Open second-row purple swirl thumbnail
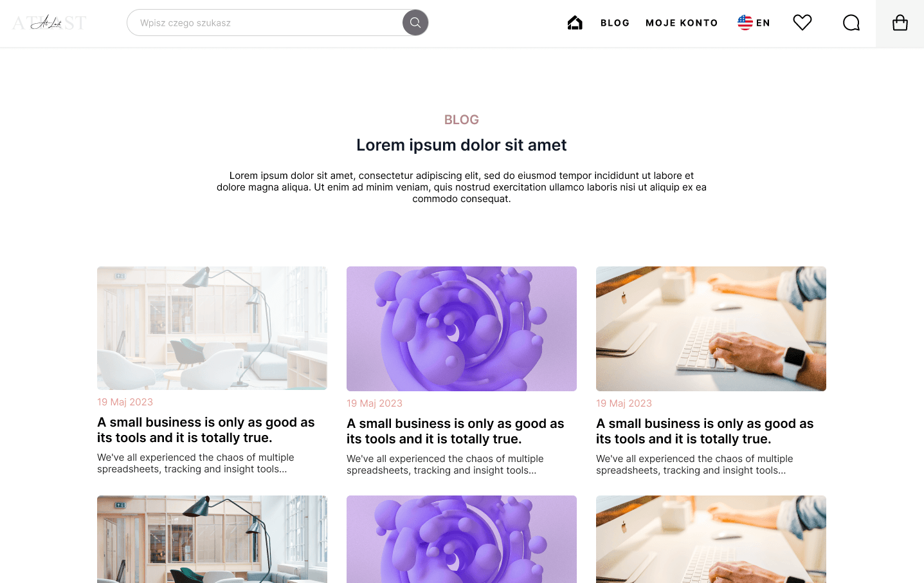The height and width of the screenshot is (583, 924). point(462,539)
